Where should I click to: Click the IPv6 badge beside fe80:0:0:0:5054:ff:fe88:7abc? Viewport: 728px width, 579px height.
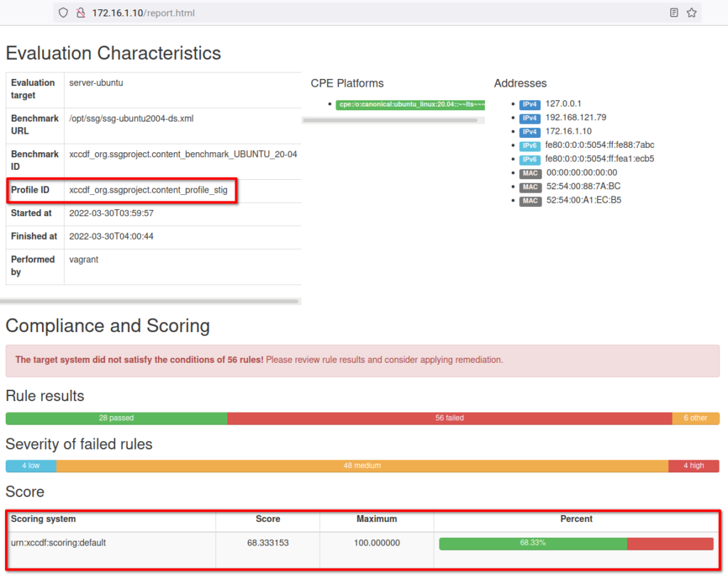(x=530, y=145)
